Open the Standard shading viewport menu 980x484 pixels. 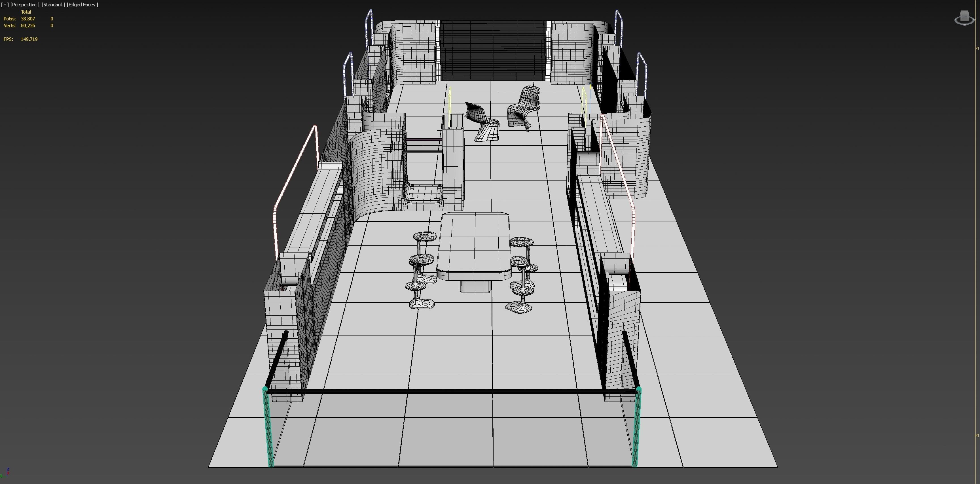(53, 5)
